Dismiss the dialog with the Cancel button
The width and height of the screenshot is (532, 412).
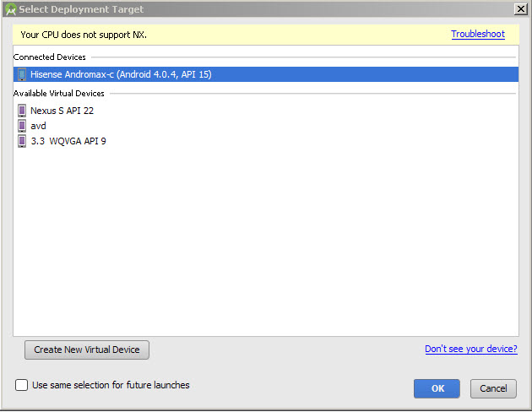pos(493,388)
